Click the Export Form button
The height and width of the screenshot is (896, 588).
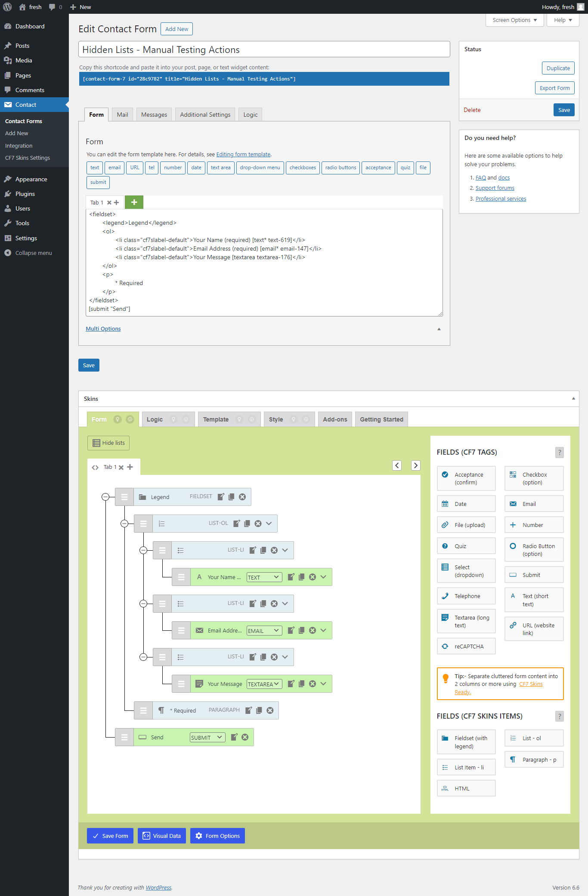554,88
